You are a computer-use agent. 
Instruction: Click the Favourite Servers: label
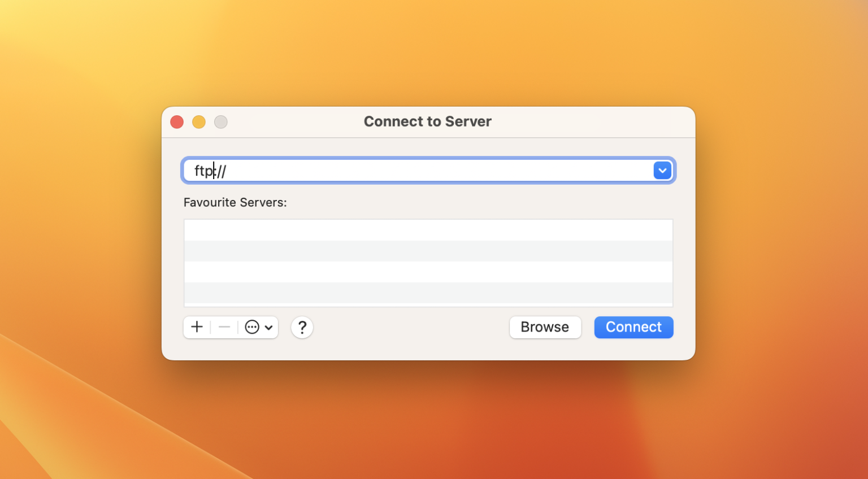click(235, 202)
